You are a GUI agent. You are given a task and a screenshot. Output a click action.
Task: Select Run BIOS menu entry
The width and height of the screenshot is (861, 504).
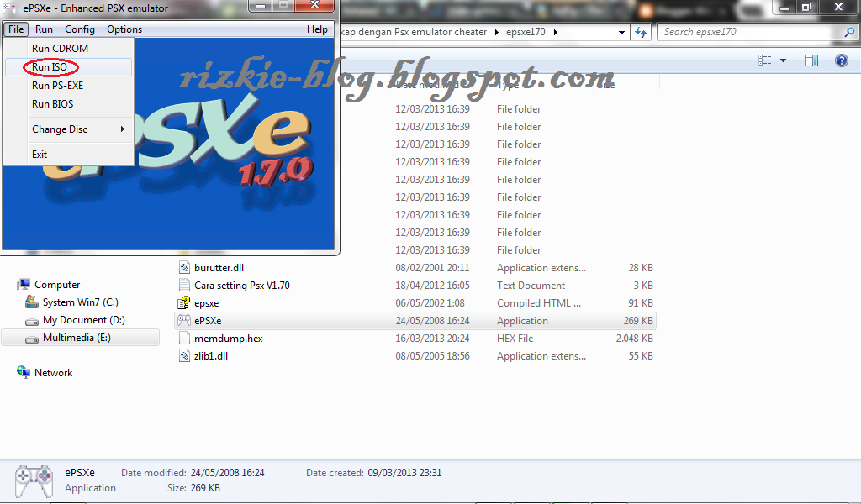click(68, 103)
